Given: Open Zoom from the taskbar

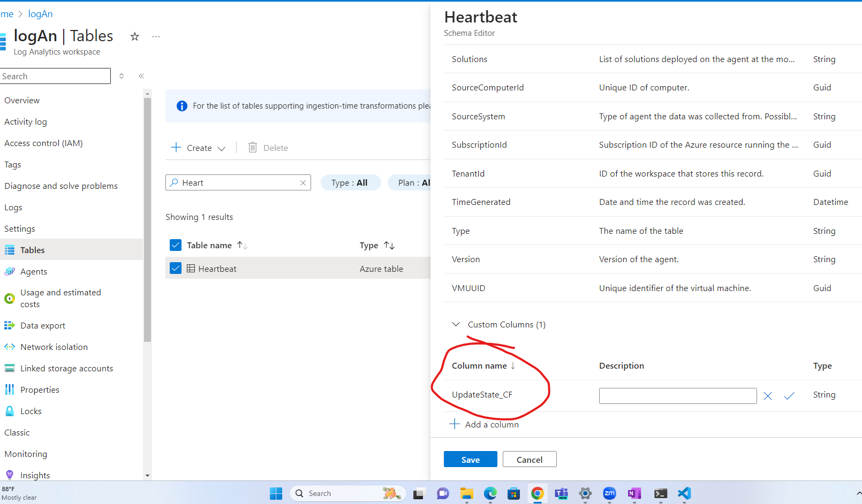Looking at the screenshot, I should tap(609, 493).
